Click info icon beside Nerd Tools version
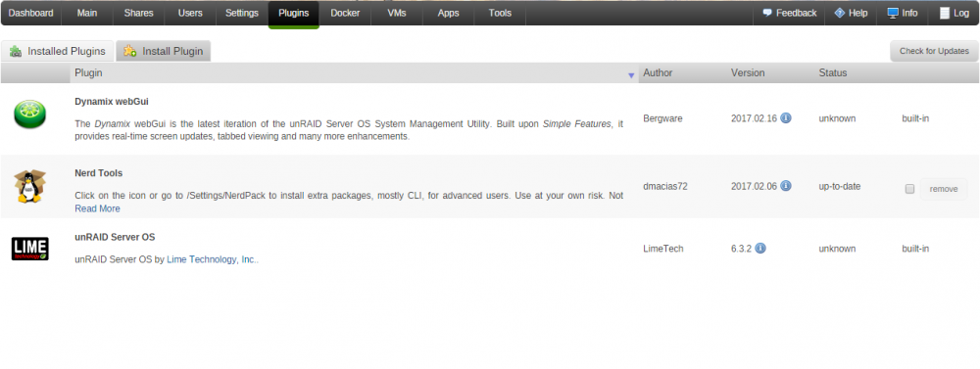 (786, 185)
